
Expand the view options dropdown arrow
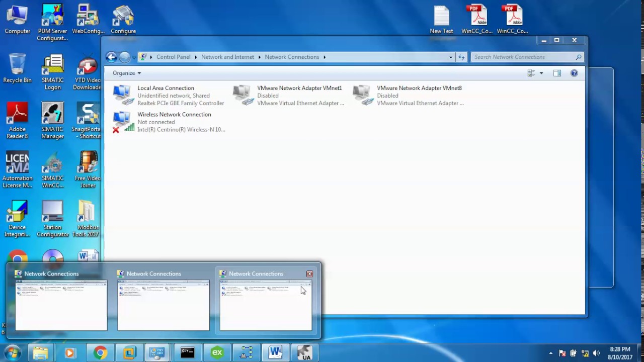tap(541, 73)
